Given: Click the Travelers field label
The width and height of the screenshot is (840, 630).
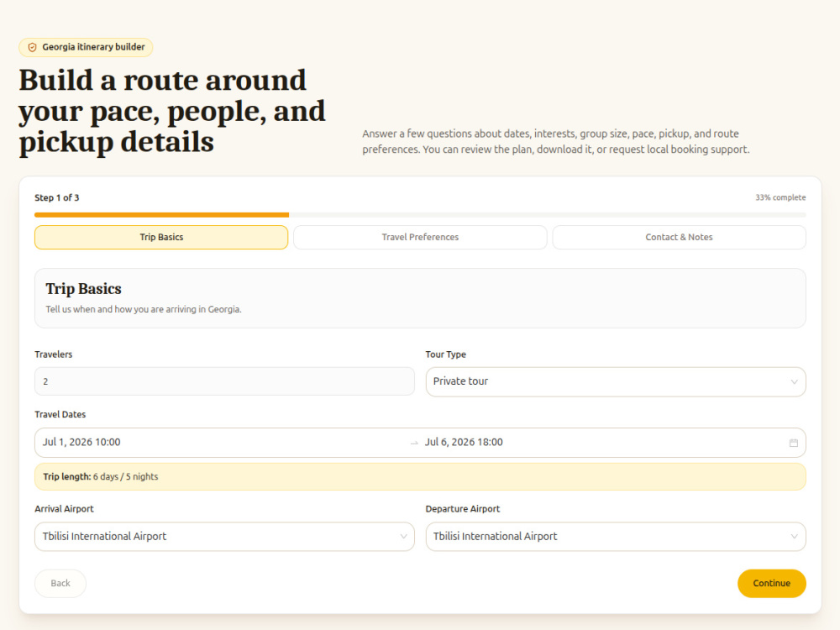Looking at the screenshot, I should [54, 354].
